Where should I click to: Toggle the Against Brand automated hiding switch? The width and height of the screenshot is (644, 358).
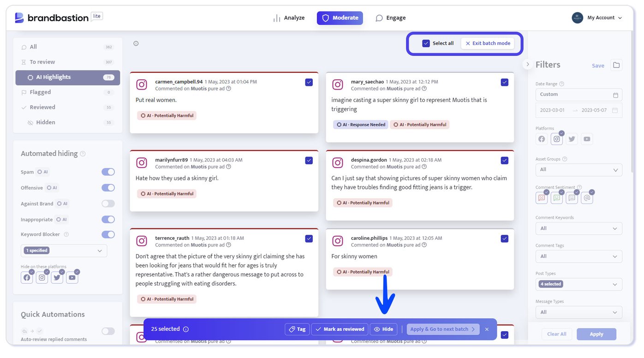click(108, 203)
